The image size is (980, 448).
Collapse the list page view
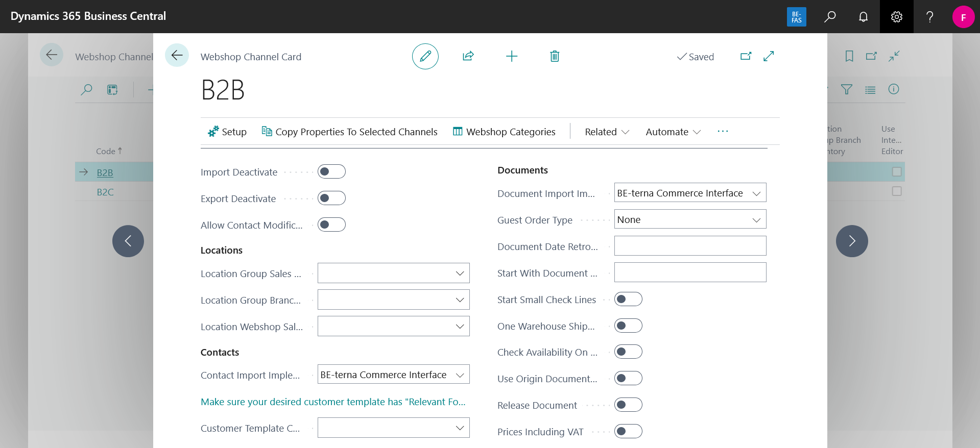tap(894, 56)
